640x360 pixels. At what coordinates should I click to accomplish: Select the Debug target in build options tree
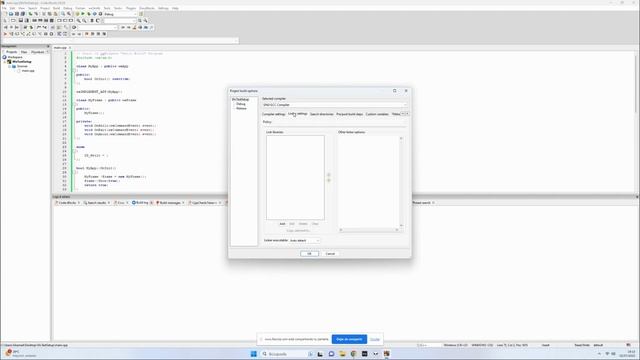click(241, 104)
